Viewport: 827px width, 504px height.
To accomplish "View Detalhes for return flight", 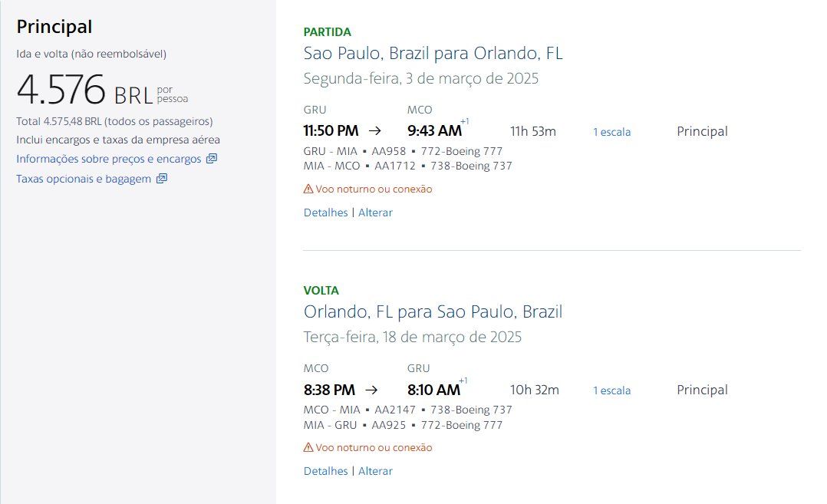I will pos(325,471).
